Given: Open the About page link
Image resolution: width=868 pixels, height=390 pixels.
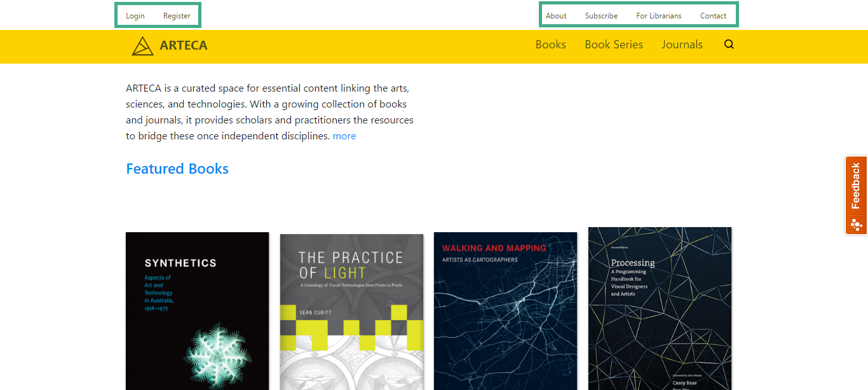Looking at the screenshot, I should pyautogui.click(x=556, y=16).
